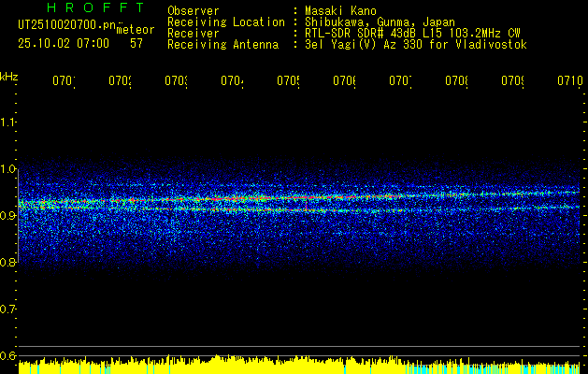588x374 pixels.
Task: Click the 0710 time marker
Action: coord(570,81)
